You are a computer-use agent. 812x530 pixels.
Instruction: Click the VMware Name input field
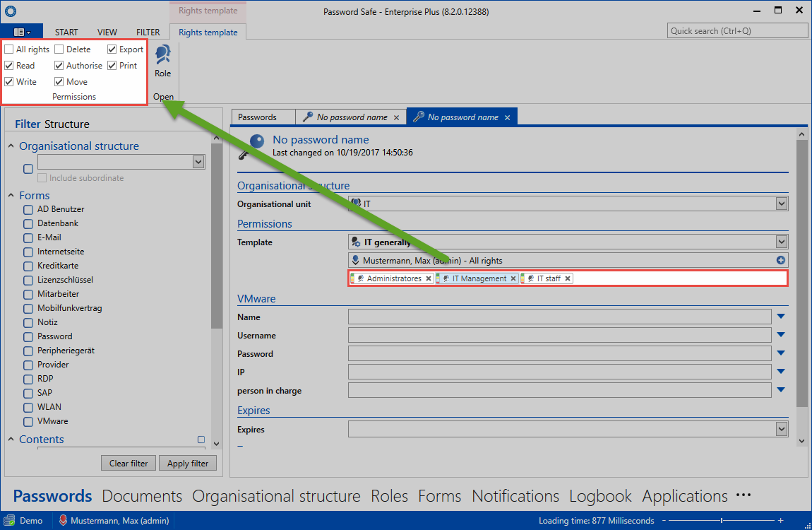[x=560, y=317]
